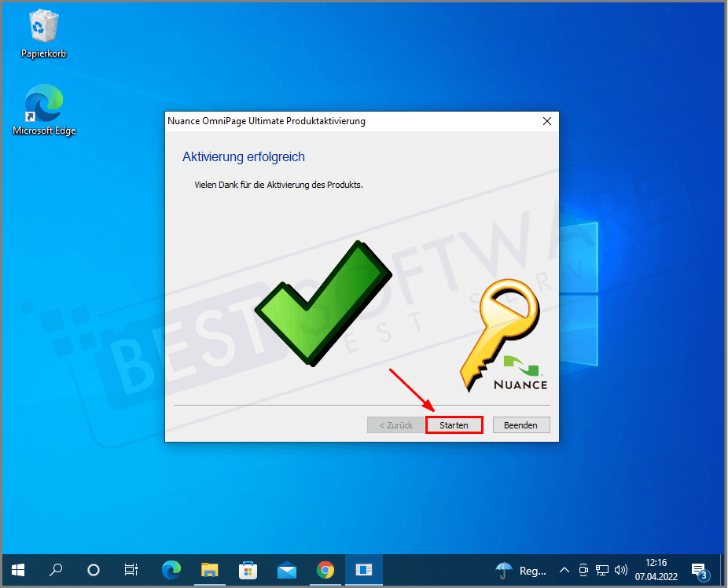This screenshot has height=588, width=728.
Task: Click the taskbar search icon
Action: 55,569
